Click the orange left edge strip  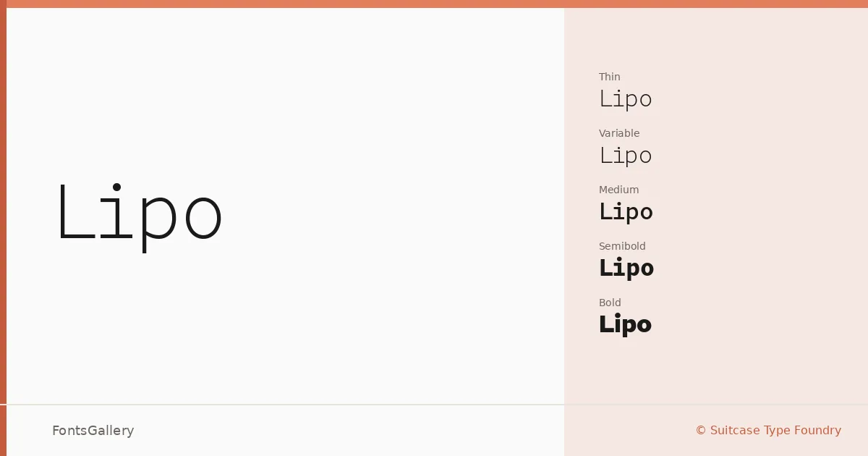pos(3,232)
